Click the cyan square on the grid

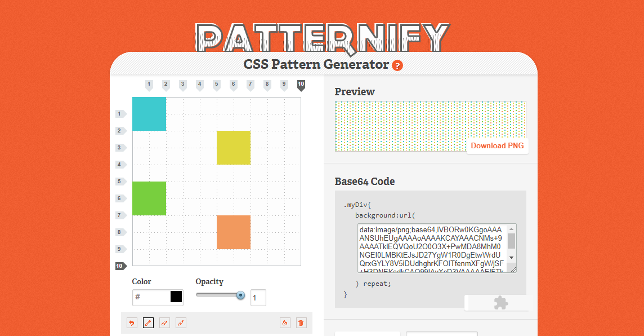149,114
